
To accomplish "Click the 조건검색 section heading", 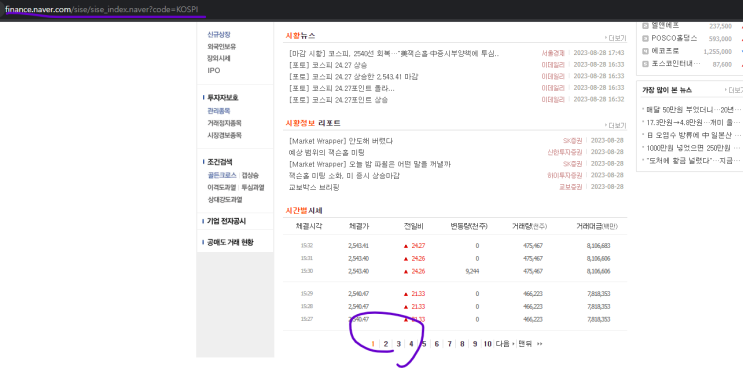I will (x=220, y=162).
